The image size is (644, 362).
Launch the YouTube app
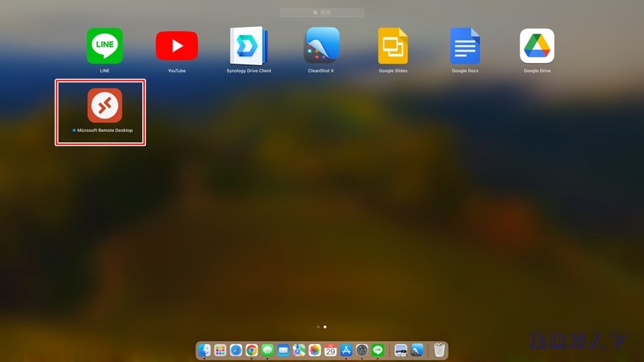coord(177,46)
